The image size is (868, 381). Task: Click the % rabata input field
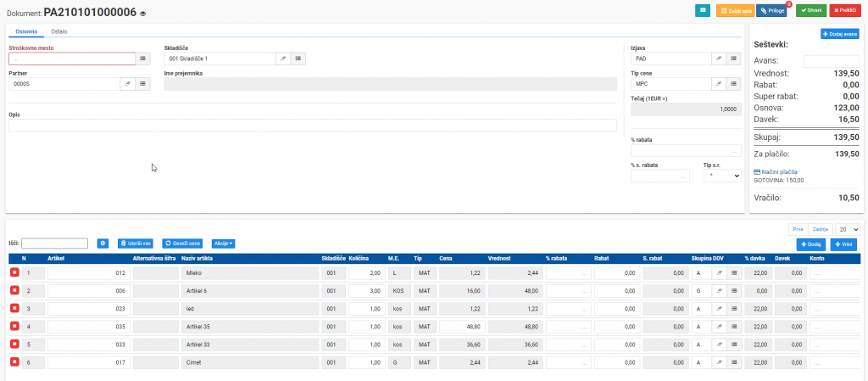(686, 151)
